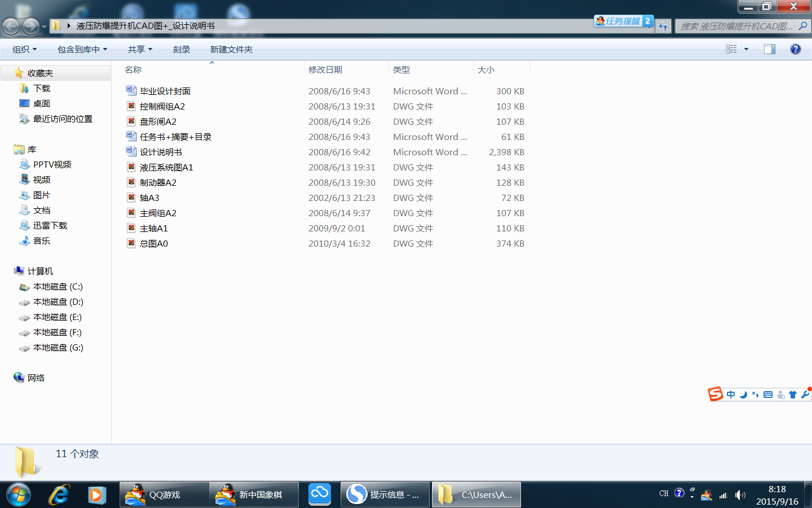This screenshot has height=508, width=812.
Task: Click the address bar path arrow
Action: tap(69, 25)
